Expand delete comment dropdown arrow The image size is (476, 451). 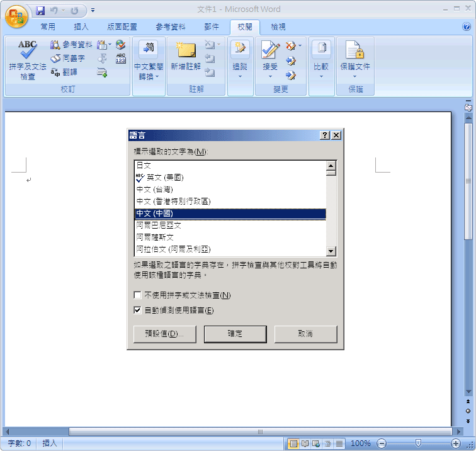(218, 45)
